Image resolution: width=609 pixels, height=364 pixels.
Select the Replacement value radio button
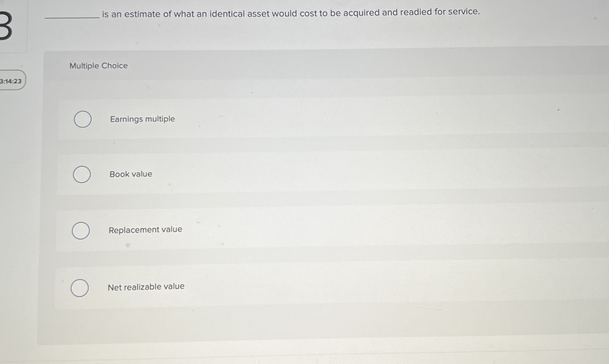pyautogui.click(x=81, y=230)
